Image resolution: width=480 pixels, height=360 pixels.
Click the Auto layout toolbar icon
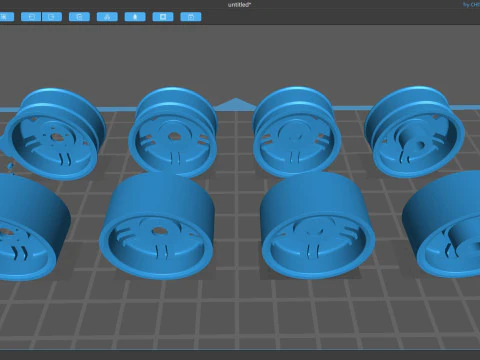(107, 17)
